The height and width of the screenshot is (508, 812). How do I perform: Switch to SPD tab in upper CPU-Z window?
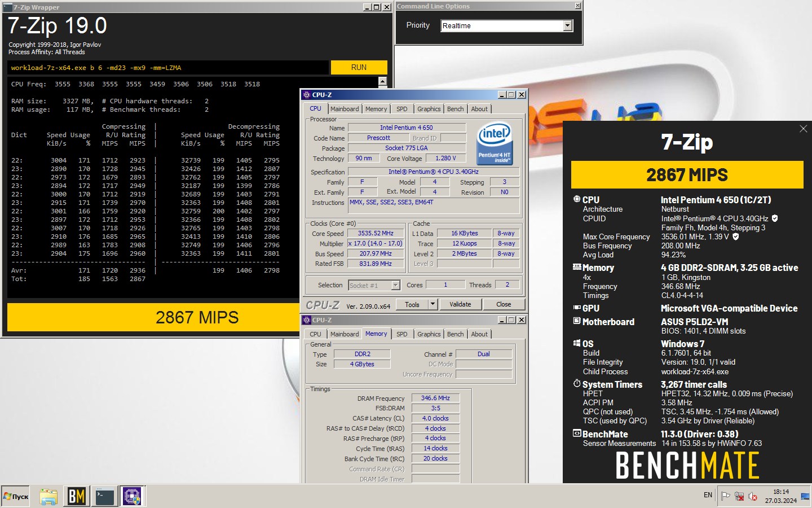[x=401, y=109]
